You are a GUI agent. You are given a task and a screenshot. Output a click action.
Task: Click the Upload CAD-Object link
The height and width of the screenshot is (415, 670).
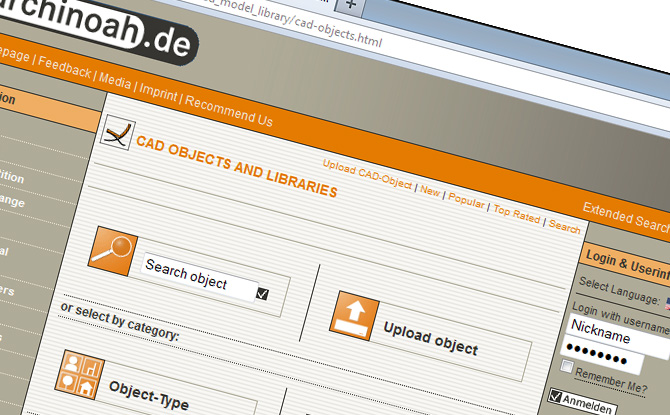pos(367,174)
